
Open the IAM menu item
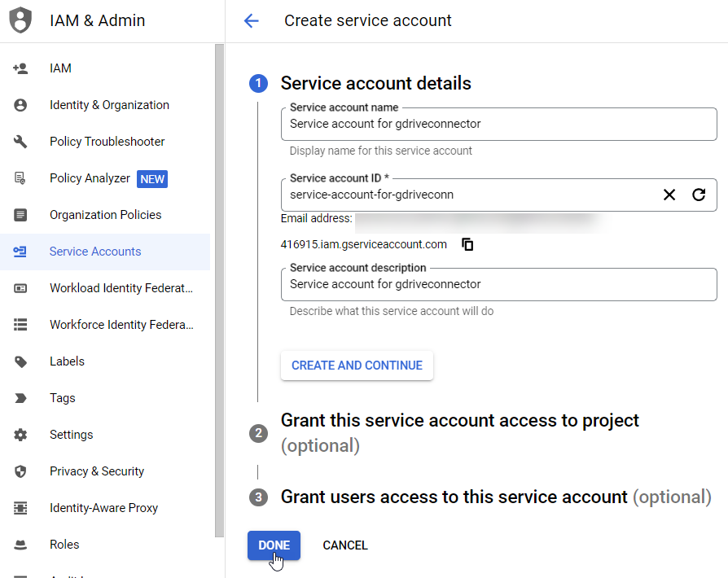(x=105, y=68)
